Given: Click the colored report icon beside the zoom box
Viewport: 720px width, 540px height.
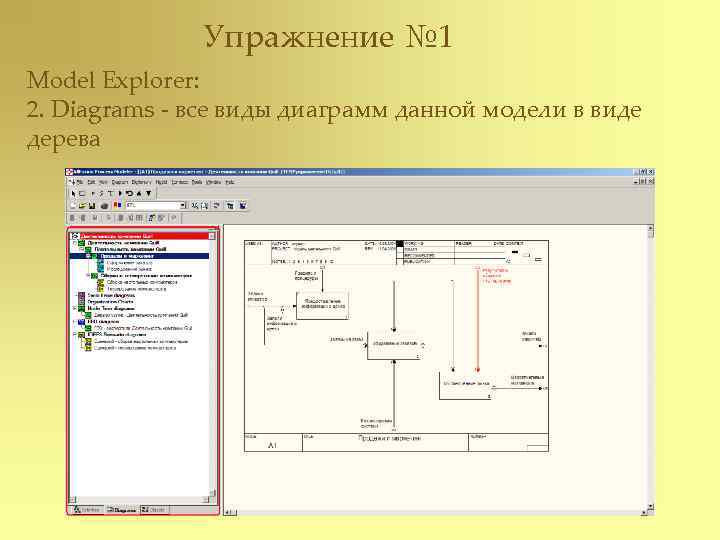Looking at the screenshot, I should 117,205.
